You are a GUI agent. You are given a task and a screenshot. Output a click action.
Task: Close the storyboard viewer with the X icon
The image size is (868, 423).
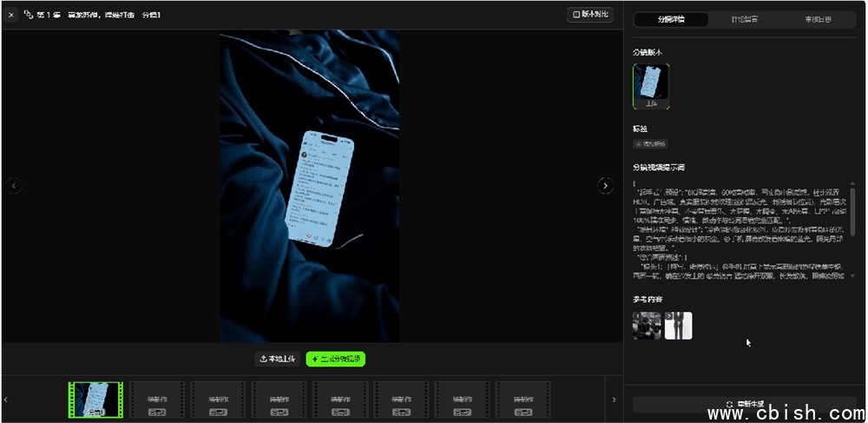11,16
